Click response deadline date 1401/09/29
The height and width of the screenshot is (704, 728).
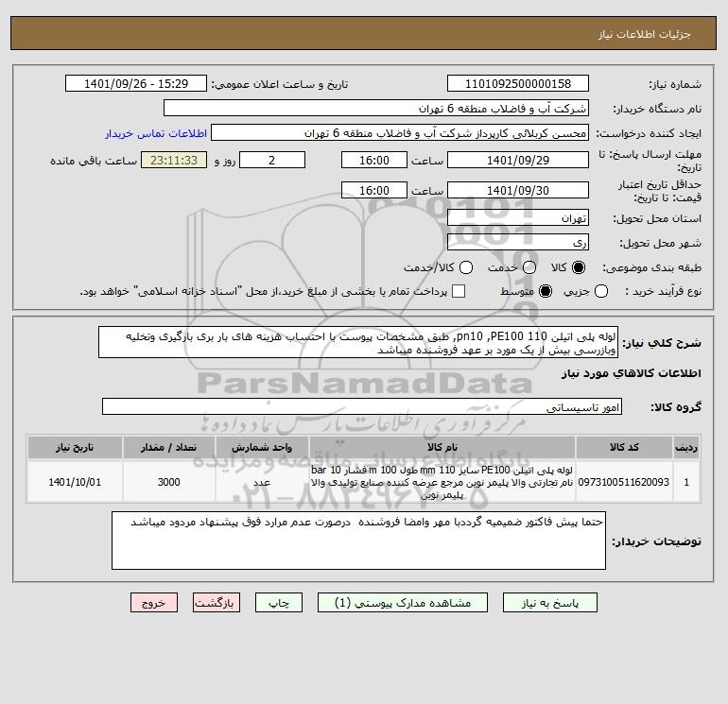coord(518,160)
